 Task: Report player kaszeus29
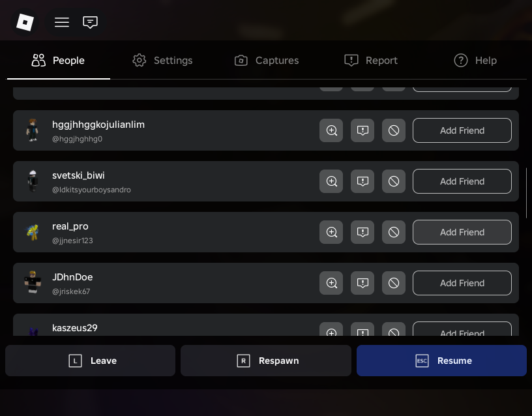[x=362, y=329]
